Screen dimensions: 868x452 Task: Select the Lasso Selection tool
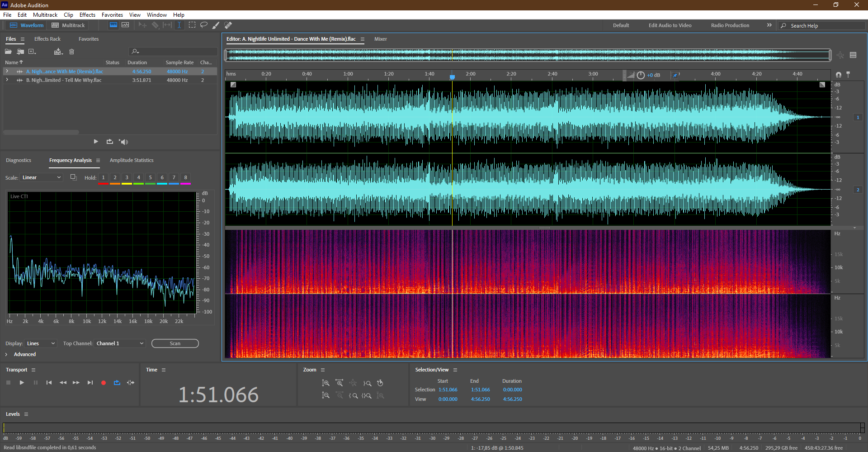[x=204, y=25]
